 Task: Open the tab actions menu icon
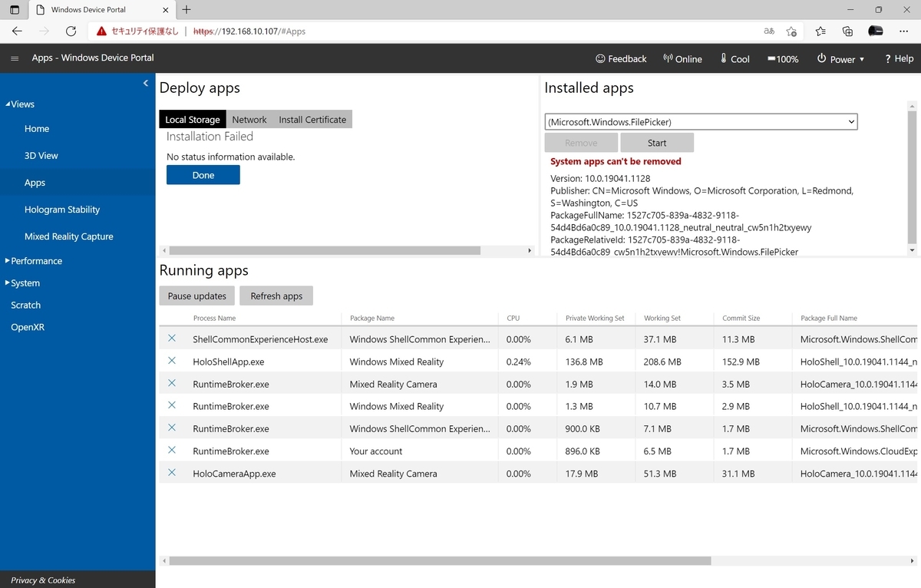click(x=15, y=10)
